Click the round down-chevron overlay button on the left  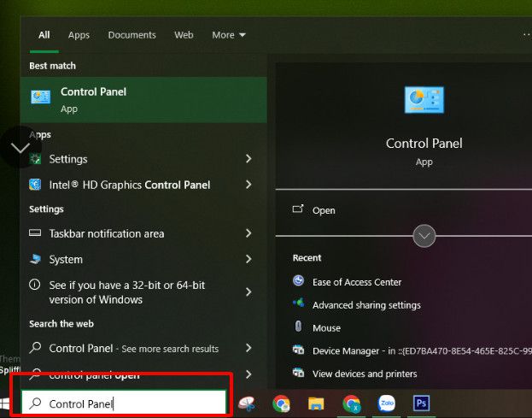pos(20,147)
